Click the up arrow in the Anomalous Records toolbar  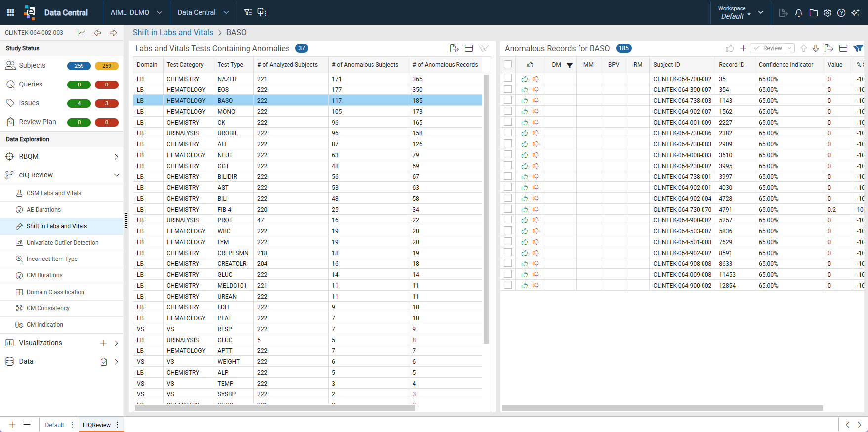tap(804, 48)
